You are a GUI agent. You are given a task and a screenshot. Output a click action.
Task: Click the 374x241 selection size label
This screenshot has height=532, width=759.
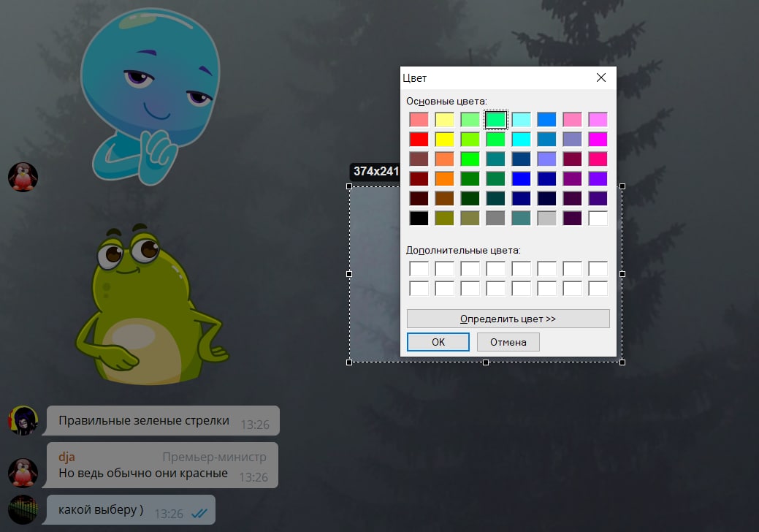point(375,171)
